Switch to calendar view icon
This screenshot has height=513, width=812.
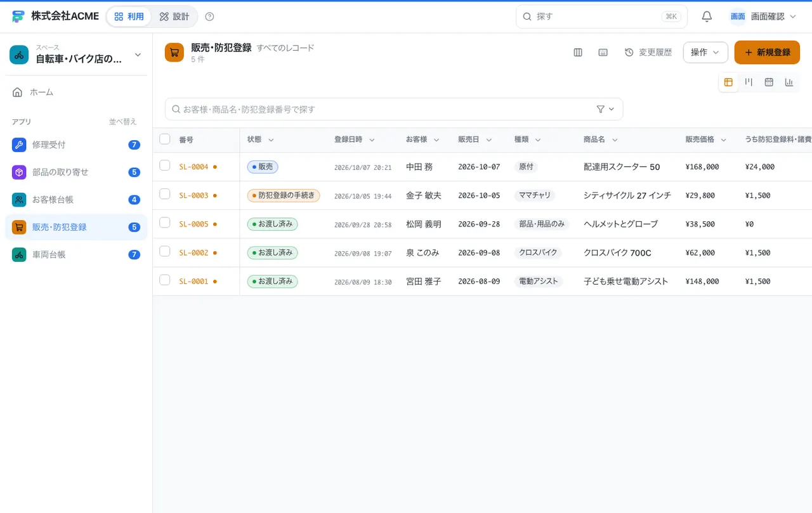(x=769, y=82)
